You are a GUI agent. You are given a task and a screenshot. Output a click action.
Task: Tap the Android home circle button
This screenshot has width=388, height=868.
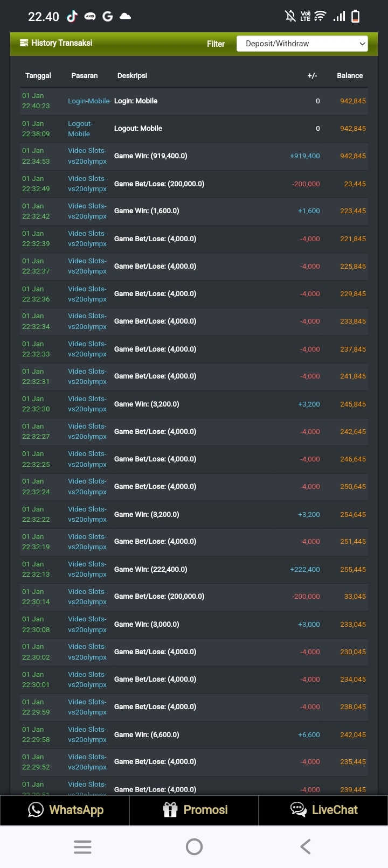click(194, 846)
